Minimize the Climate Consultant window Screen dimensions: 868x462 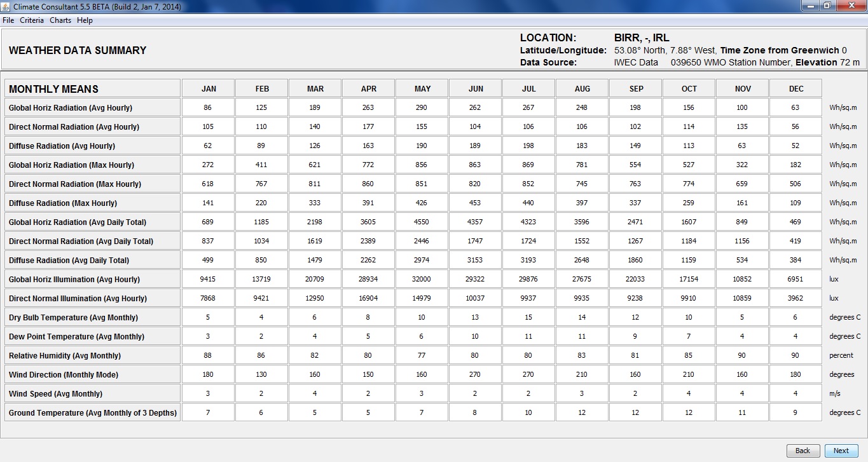[x=809, y=6]
